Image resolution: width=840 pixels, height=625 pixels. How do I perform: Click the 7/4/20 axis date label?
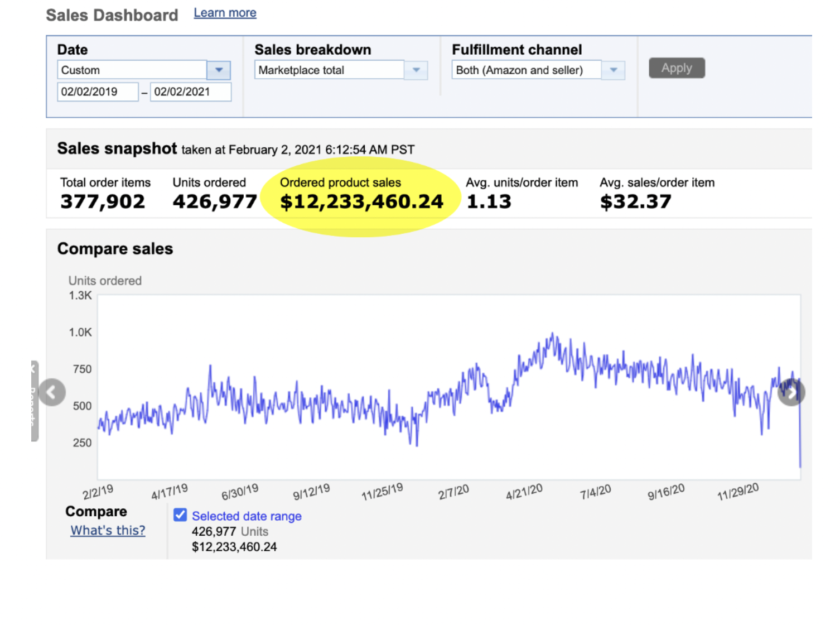(595, 492)
